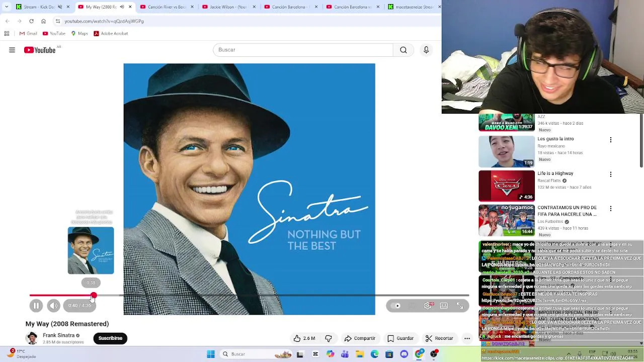The width and height of the screenshot is (644, 362).
Task: Open CONTRATAMOS UN PRO DE FIFA video thumbnail
Action: coord(507,220)
